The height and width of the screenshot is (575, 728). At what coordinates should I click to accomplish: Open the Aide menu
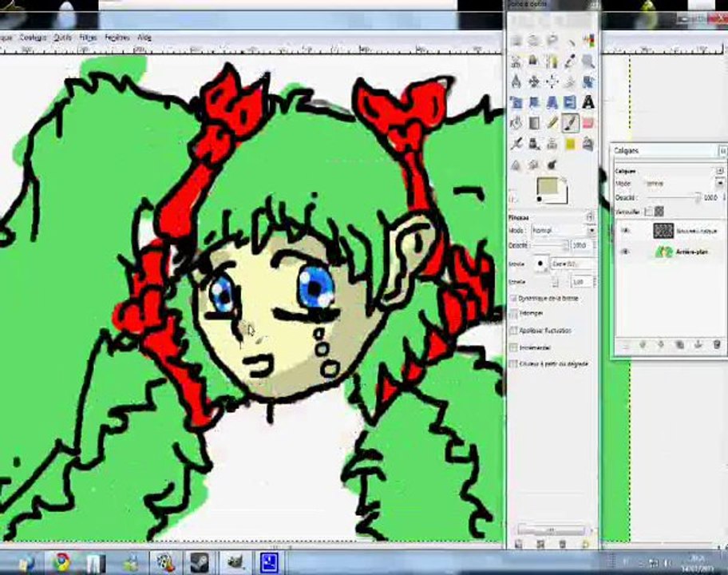[144, 38]
